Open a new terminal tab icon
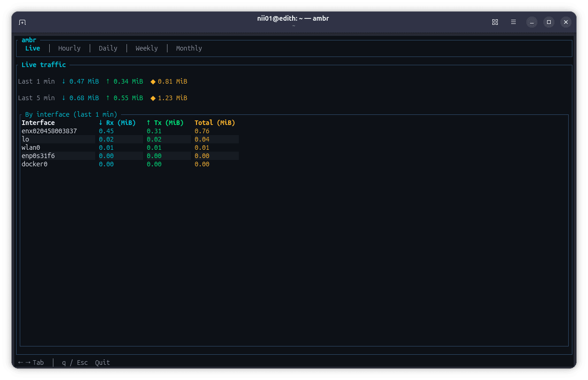Screen dimensions: 588x380 (x=22, y=22)
